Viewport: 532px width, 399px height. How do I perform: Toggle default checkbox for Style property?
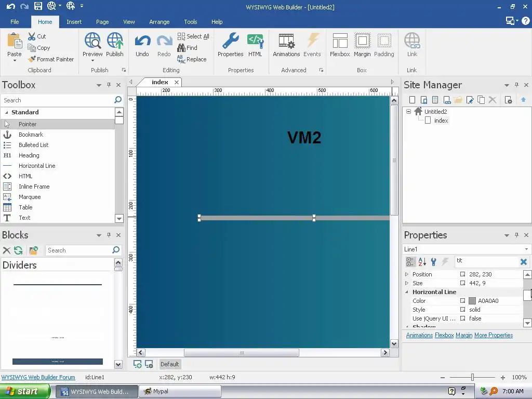pyautogui.click(x=462, y=310)
